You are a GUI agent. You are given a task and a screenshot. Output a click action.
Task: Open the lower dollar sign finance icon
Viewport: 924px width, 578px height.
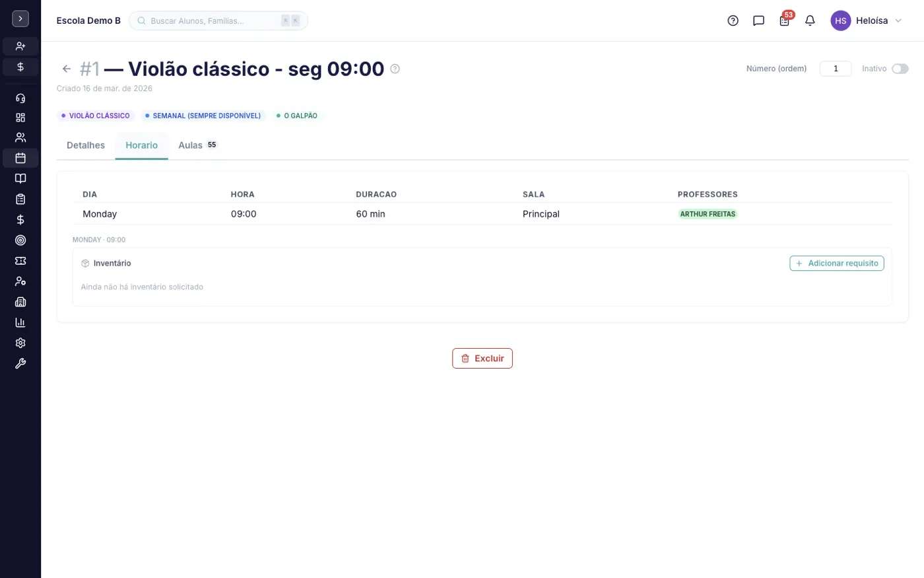(20, 219)
